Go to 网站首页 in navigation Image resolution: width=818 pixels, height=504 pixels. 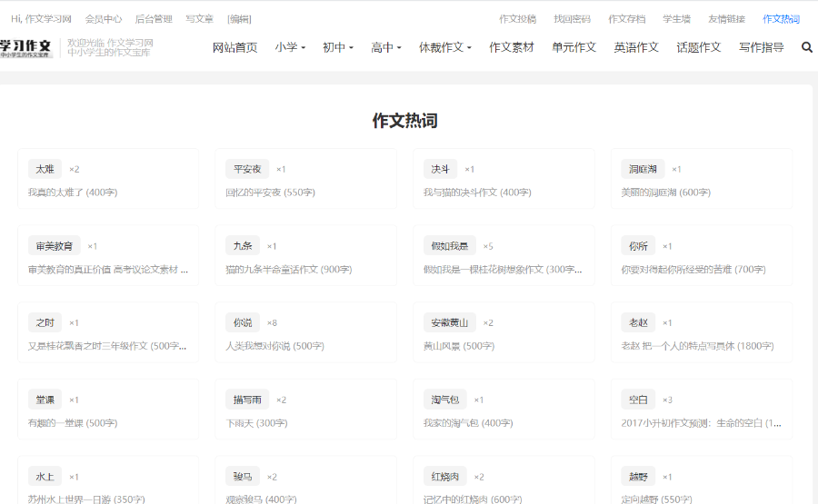234,47
